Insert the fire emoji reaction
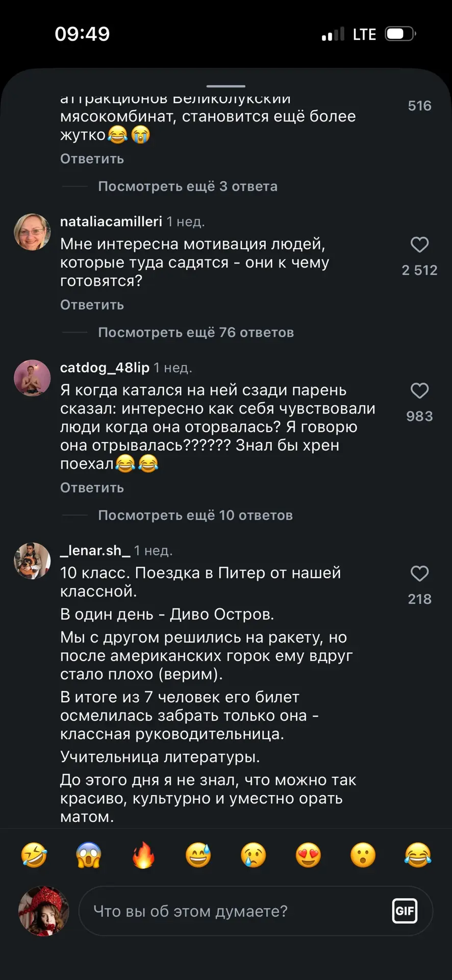Image resolution: width=452 pixels, height=980 pixels. pyautogui.click(x=143, y=855)
